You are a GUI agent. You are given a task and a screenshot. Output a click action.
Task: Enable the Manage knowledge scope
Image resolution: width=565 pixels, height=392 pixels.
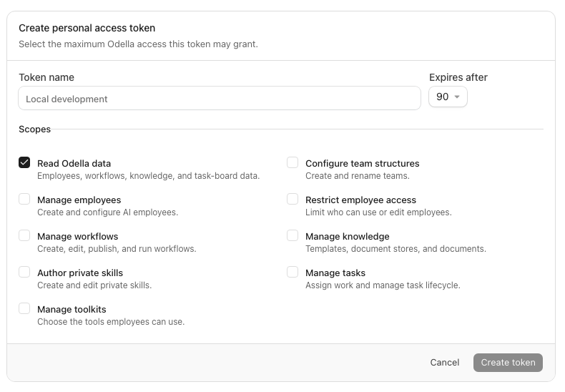[x=293, y=235]
